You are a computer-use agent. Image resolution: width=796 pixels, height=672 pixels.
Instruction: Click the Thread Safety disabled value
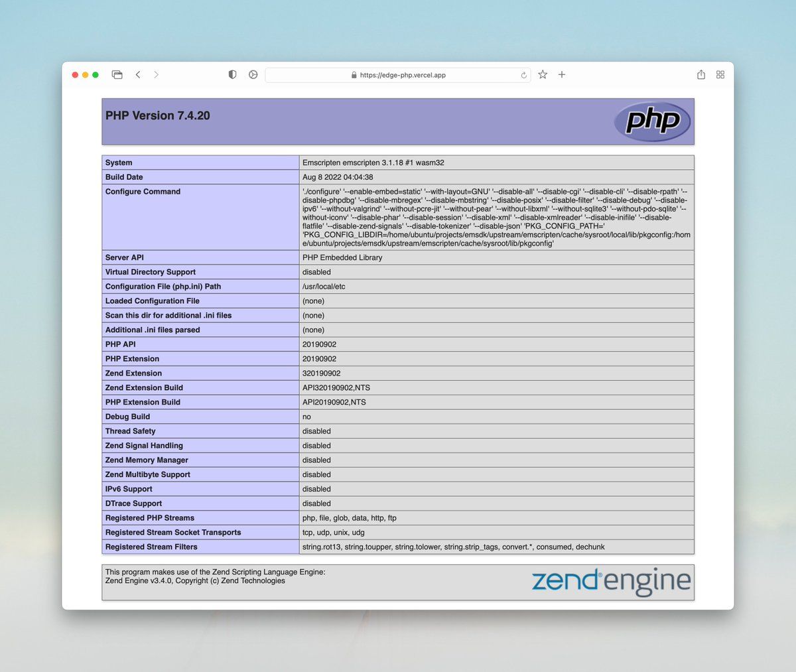point(316,431)
